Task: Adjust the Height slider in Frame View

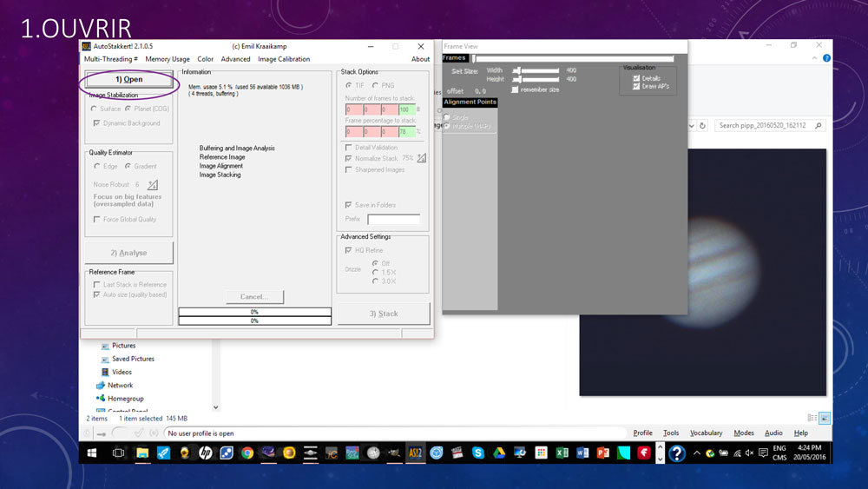Action: click(x=536, y=79)
